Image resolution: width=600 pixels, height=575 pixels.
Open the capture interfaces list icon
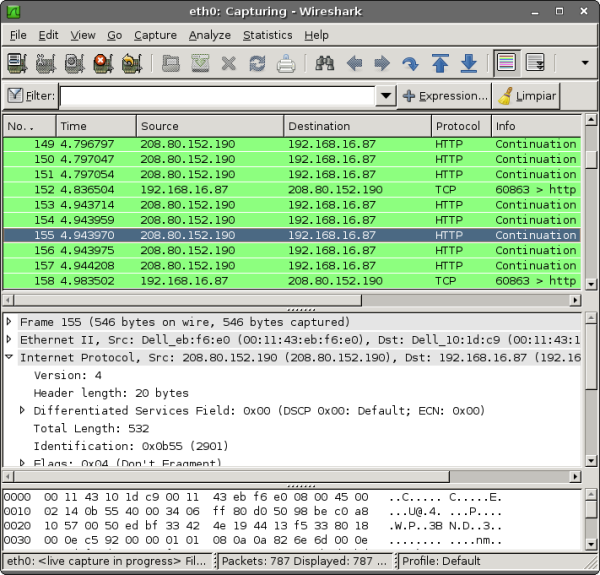(17, 63)
